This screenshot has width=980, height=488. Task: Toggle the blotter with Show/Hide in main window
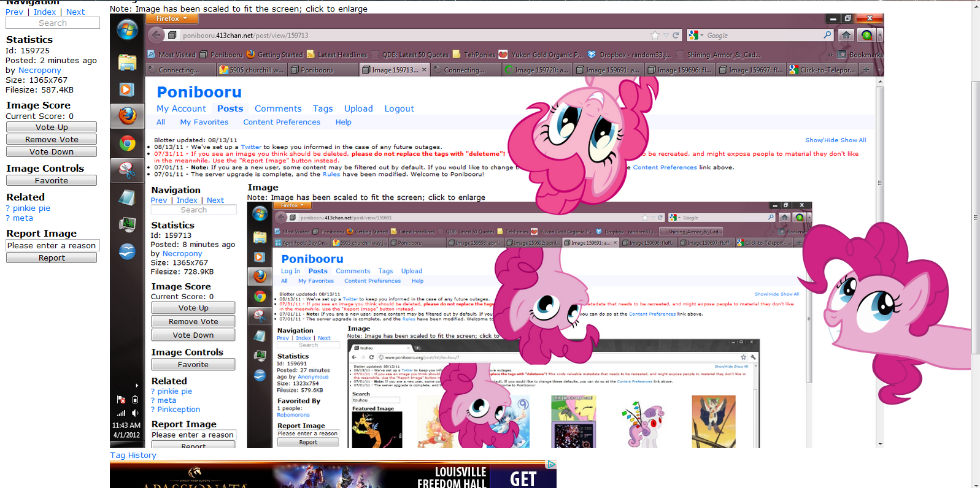click(x=822, y=140)
